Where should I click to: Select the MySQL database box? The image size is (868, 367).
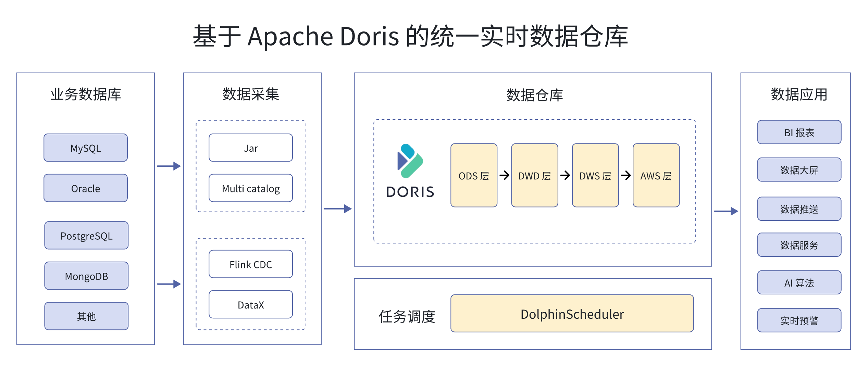point(86,148)
